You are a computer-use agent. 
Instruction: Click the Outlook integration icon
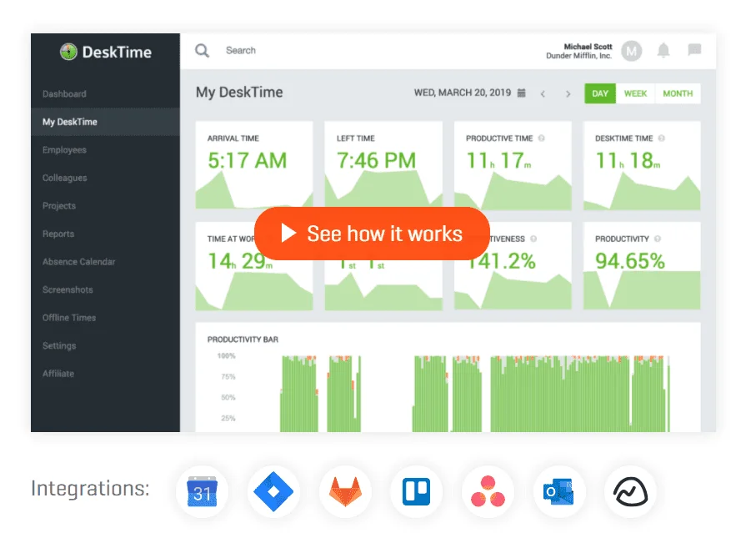coord(559,492)
